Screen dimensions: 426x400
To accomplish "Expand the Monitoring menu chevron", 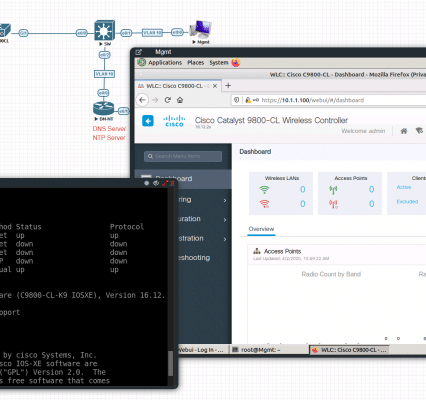I will click(225, 200).
